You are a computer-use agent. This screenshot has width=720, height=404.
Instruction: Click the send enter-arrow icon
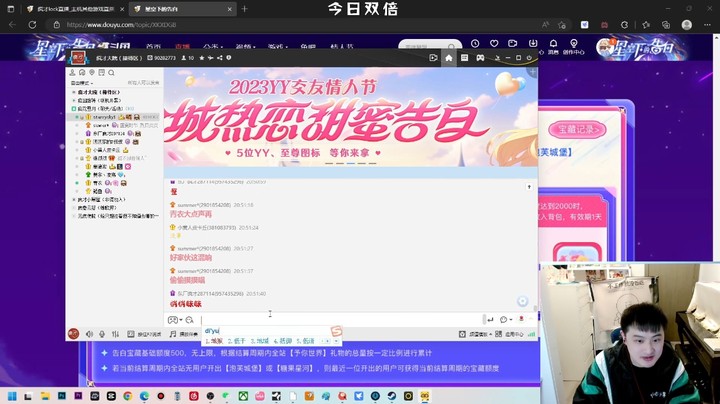point(490,320)
